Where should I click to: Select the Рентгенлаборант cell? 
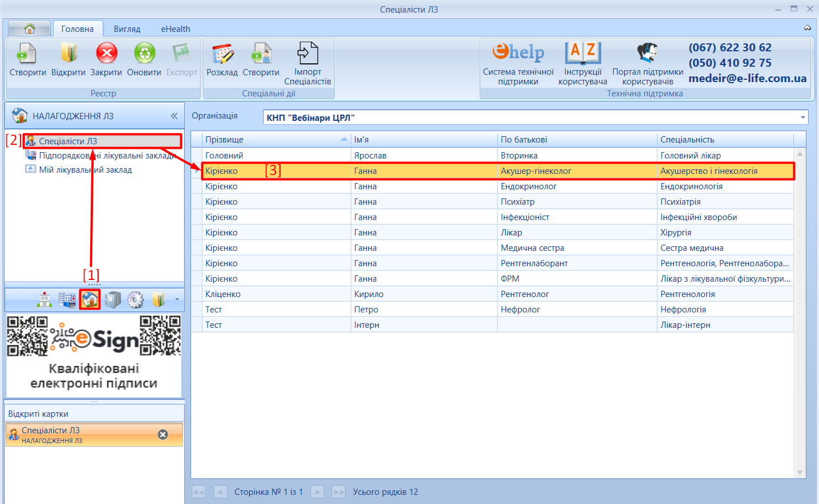click(577, 263)
